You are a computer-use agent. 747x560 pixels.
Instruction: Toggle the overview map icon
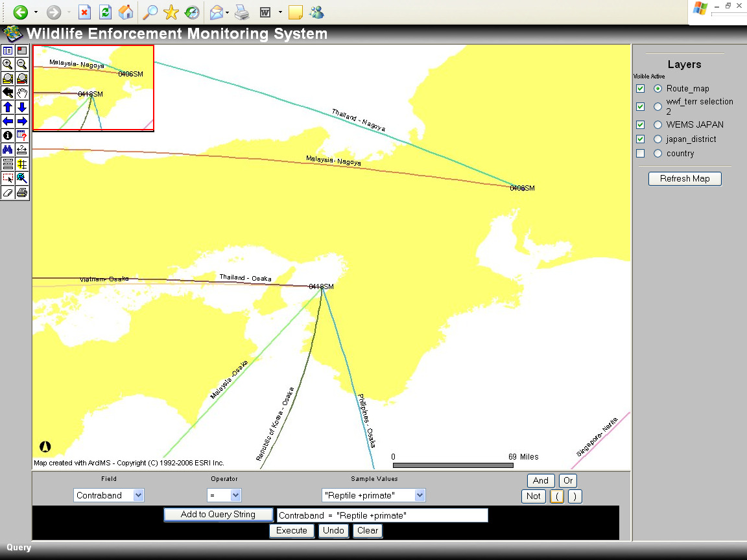coord(22,50)
